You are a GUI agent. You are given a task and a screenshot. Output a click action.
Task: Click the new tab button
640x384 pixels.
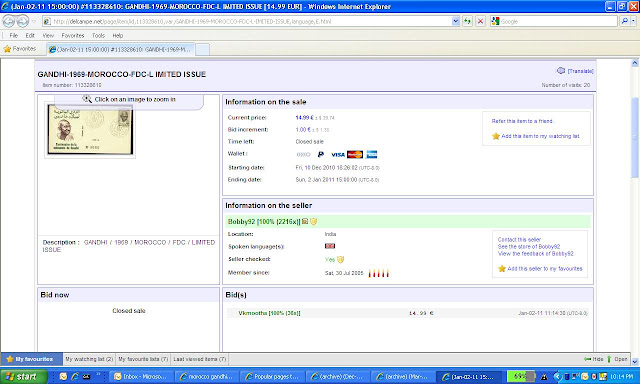click(202, 49)
